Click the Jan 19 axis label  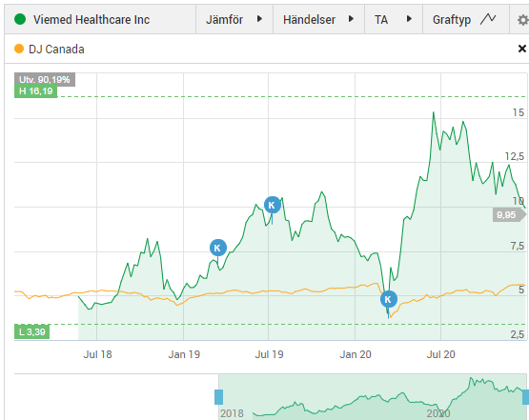tap(184, 354)
